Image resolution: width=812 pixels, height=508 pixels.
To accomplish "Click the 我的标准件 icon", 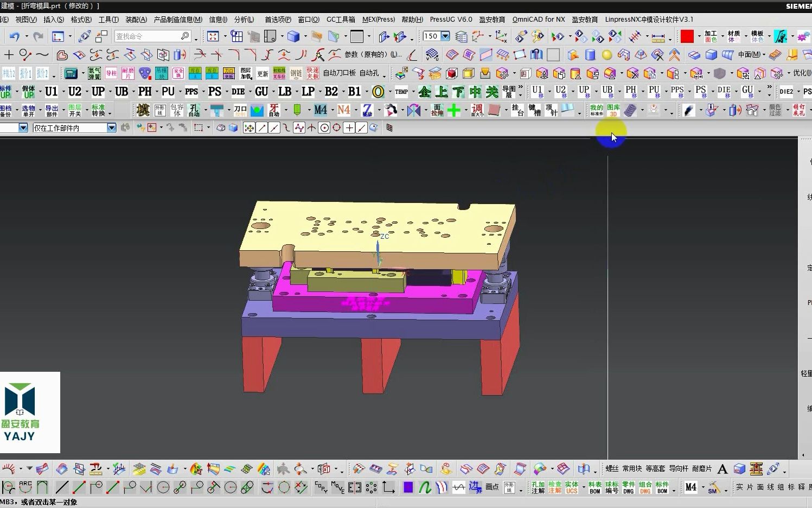I will [x=597, y=110].
